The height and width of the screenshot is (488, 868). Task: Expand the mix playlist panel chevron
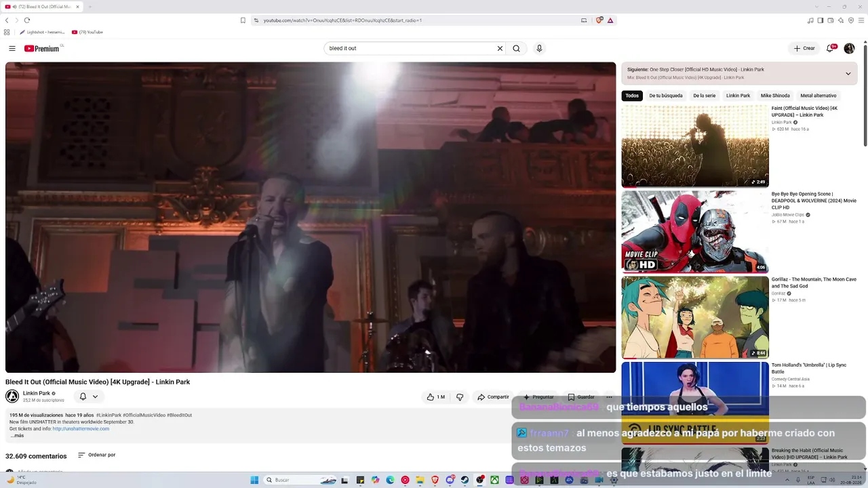pyautogui.click(x=848, y=73)
